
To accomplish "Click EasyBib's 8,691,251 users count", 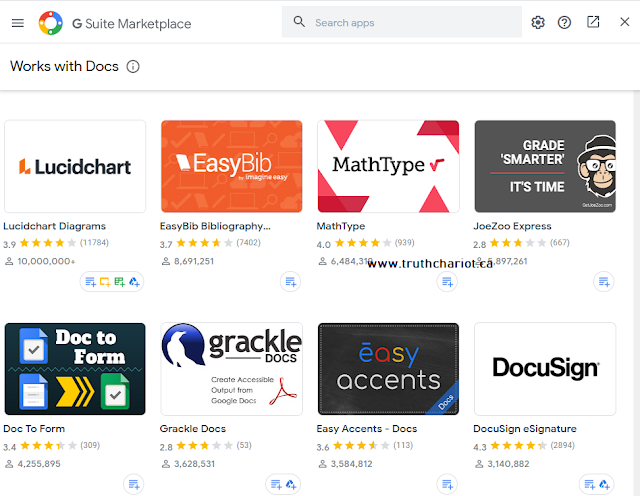I will pyautogui.click(x=188, y=261).
